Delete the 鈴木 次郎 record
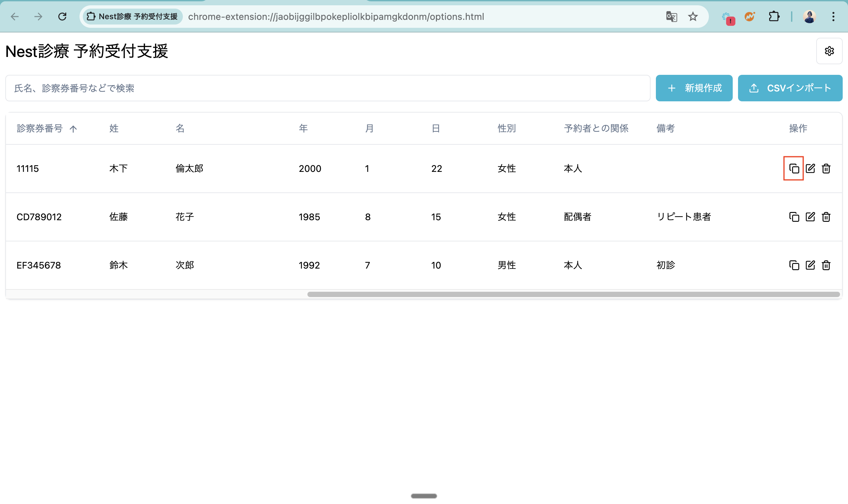Screen dimensions: 848x504 (826, 265)
